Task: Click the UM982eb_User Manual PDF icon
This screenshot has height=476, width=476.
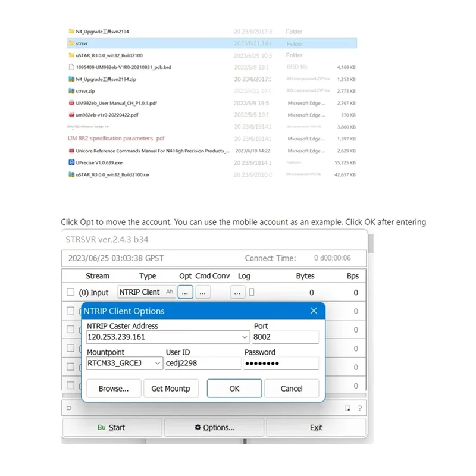Action: [x=71, y=103]
